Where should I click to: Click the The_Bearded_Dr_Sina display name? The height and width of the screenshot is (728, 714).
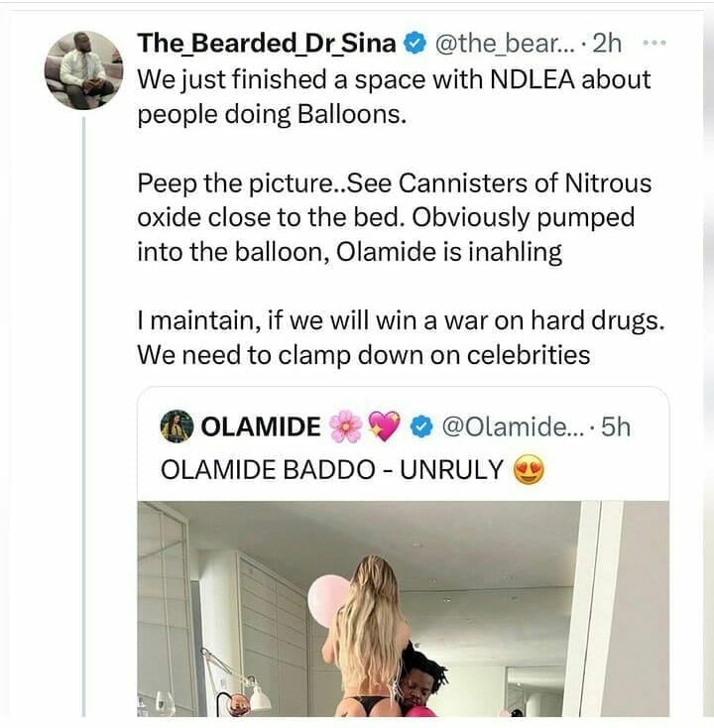coord(267,43)
